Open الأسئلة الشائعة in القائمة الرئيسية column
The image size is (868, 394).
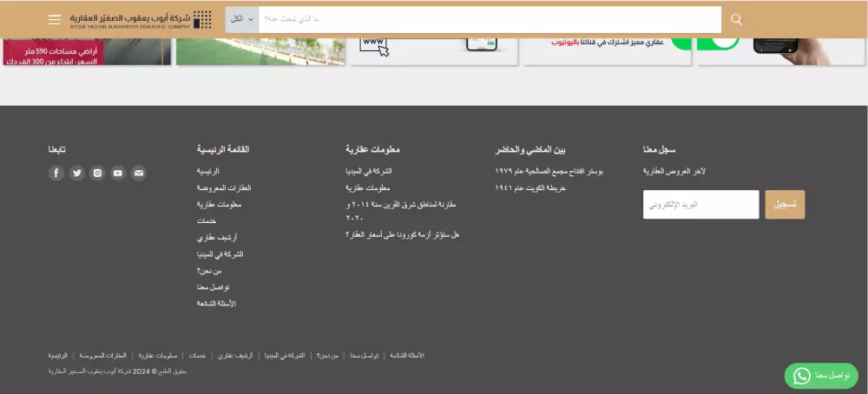click(216, 304)
